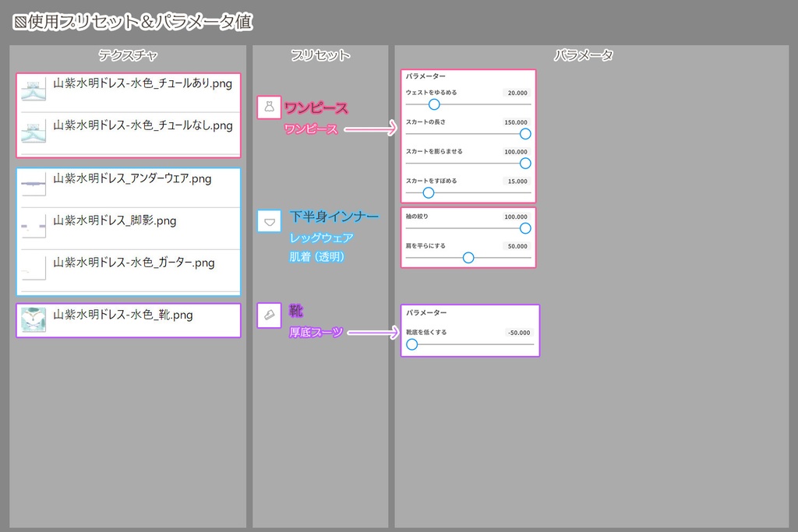This screenshot has width=798, height=532.
Task: Click the ワンピース dress preset icon
Action: click(x=269, y=107)
